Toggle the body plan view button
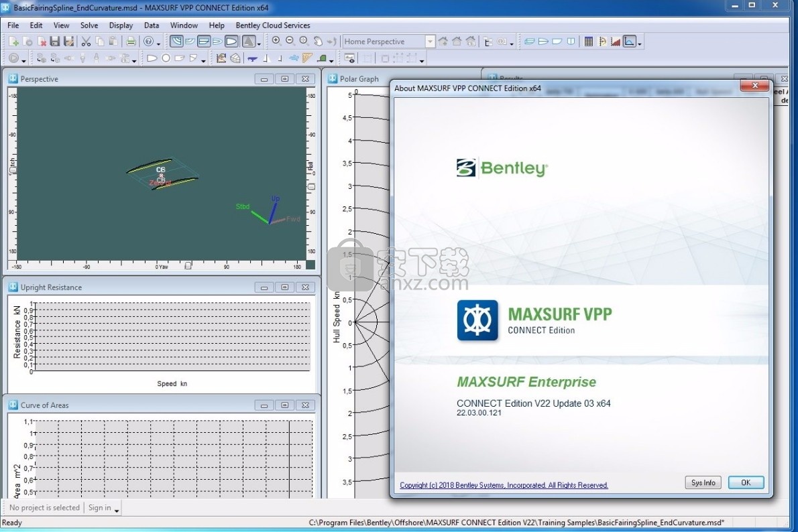798x532 pixels. (176, 42)
